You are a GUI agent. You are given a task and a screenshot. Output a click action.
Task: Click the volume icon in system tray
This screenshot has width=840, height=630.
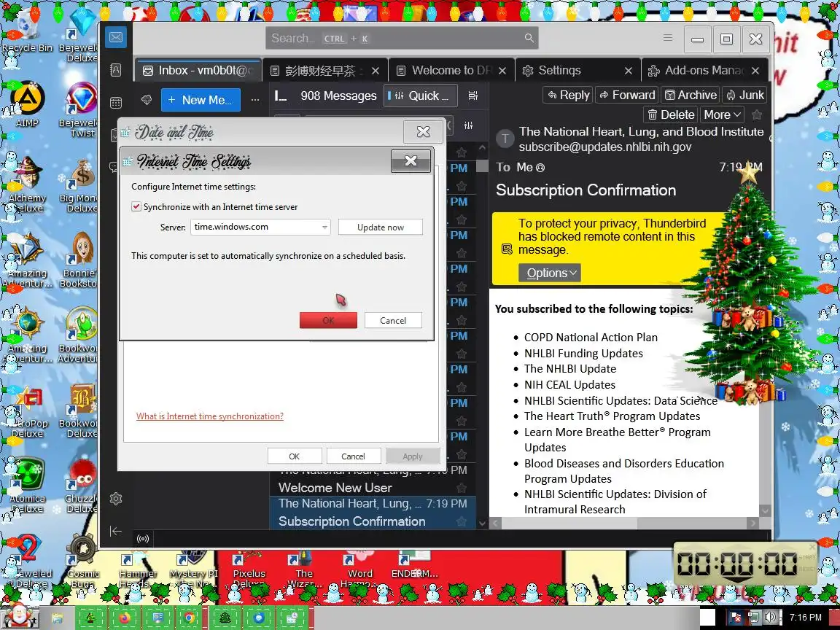tap(770, 618)
